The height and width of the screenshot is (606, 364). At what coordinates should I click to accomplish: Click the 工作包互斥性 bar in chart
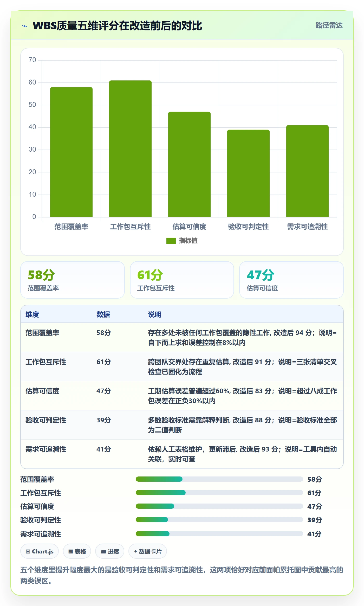coord(130,149)
